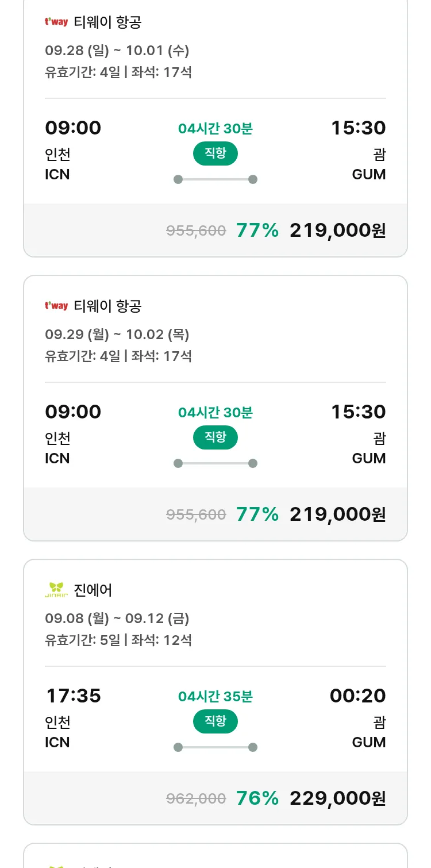Tap the struck-through 962,000 original price
This screenshot has height=868, width=431.
click(196, 798)
